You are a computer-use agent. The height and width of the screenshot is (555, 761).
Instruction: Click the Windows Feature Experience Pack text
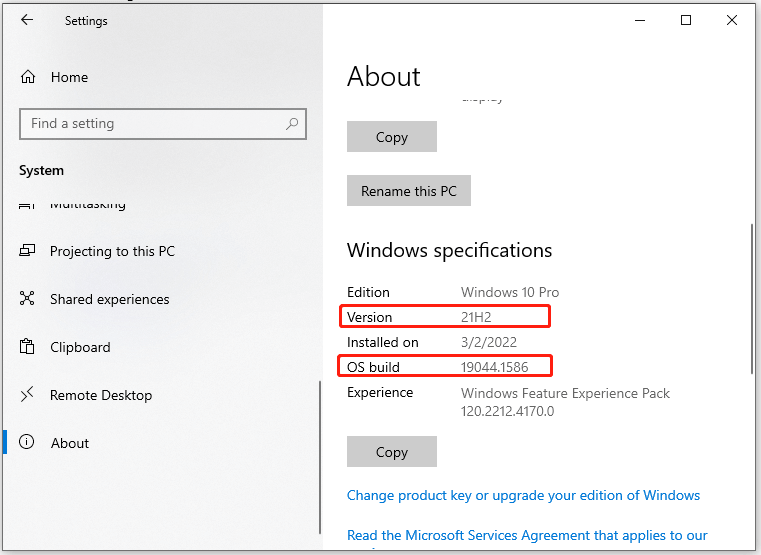pos(565,393)
